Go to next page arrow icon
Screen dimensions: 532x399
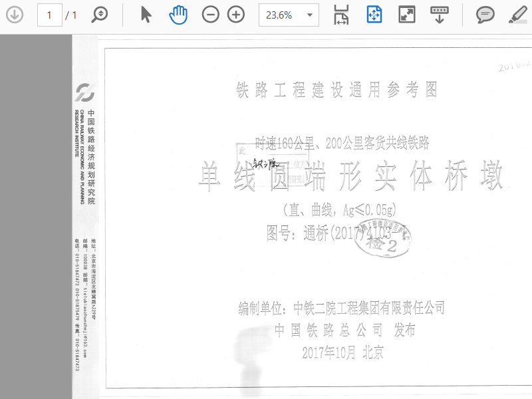(x=15, y=15)
